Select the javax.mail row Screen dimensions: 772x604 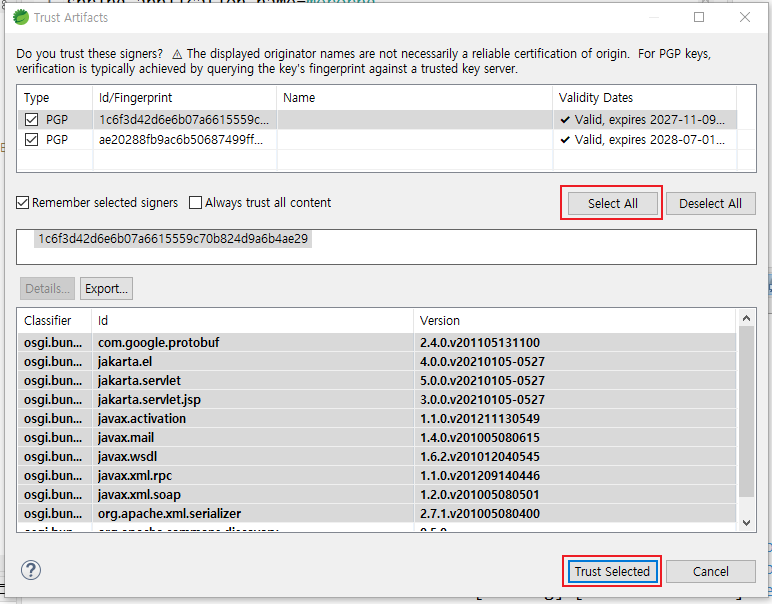377,438
